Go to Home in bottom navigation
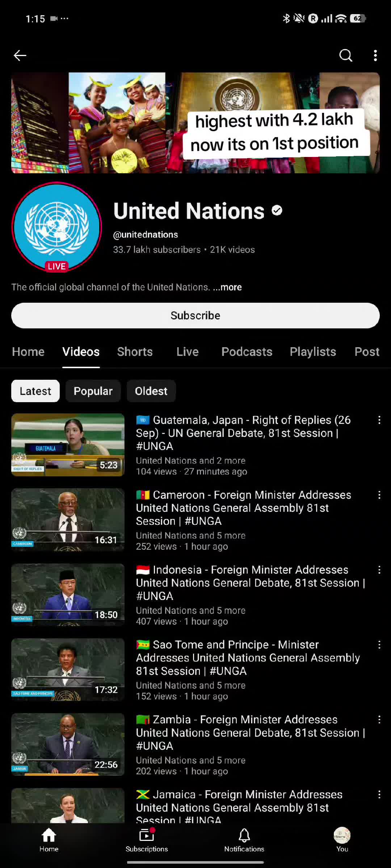The image size is (391, 868). click(x=49, y=840)
